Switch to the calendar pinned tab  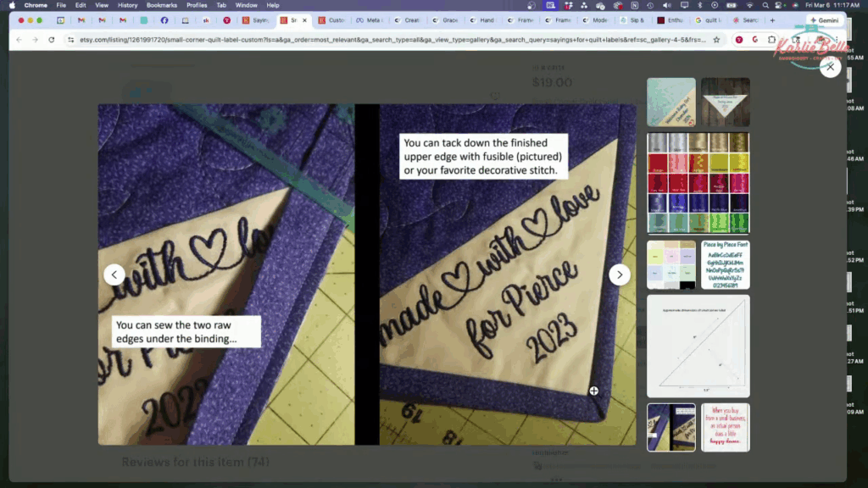60,20
